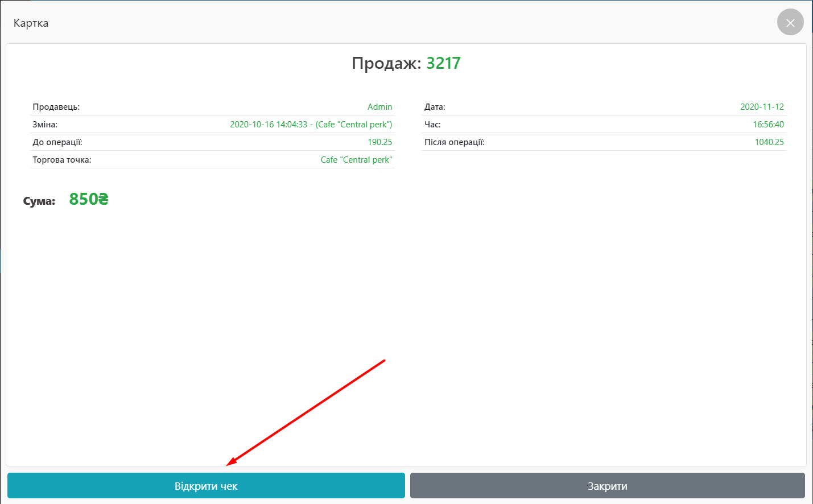813x504 pixels.
Task: Click the Картка dialog title
Action: pyautogui.click(x=31, y=23)
